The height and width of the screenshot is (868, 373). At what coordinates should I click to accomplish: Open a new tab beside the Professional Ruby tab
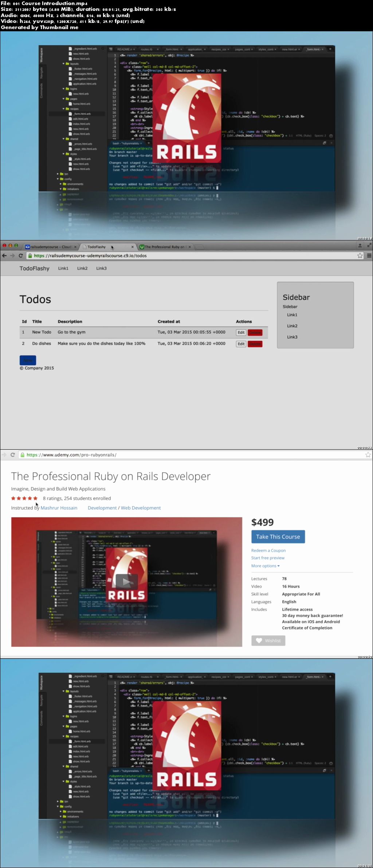pos(199,247)
